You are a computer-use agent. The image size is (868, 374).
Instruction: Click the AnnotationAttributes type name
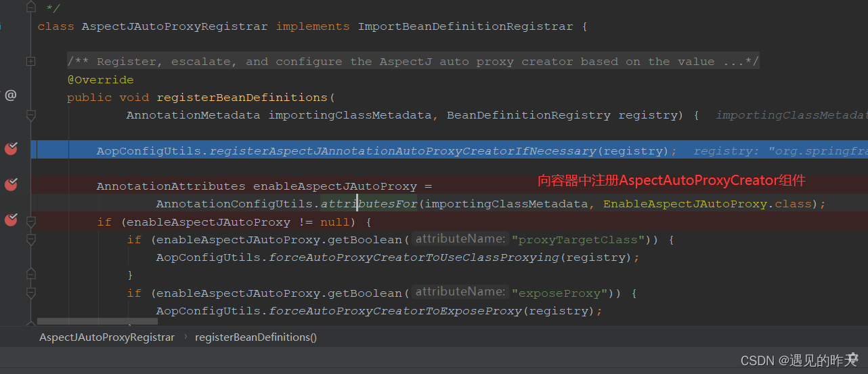point(171,186)
